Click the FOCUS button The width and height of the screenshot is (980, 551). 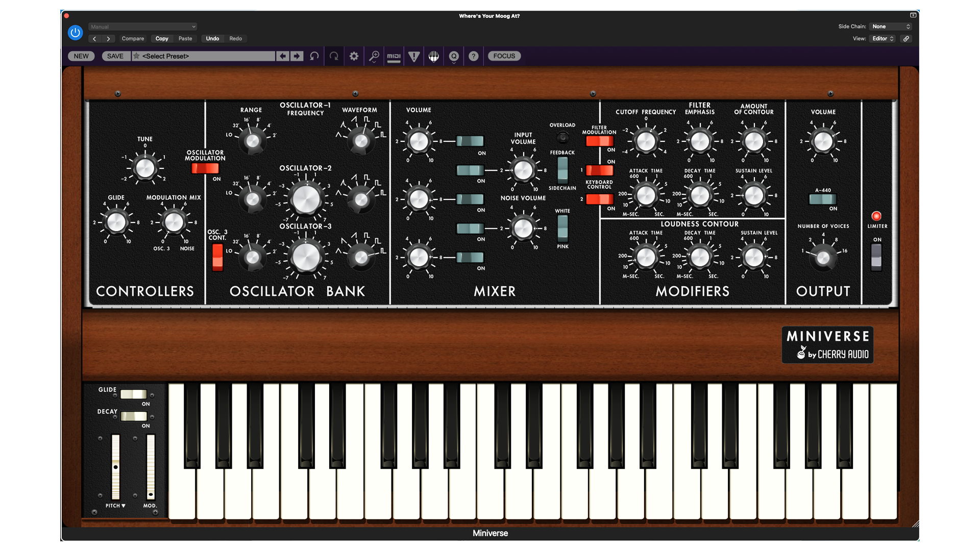[x=504, y=56]
